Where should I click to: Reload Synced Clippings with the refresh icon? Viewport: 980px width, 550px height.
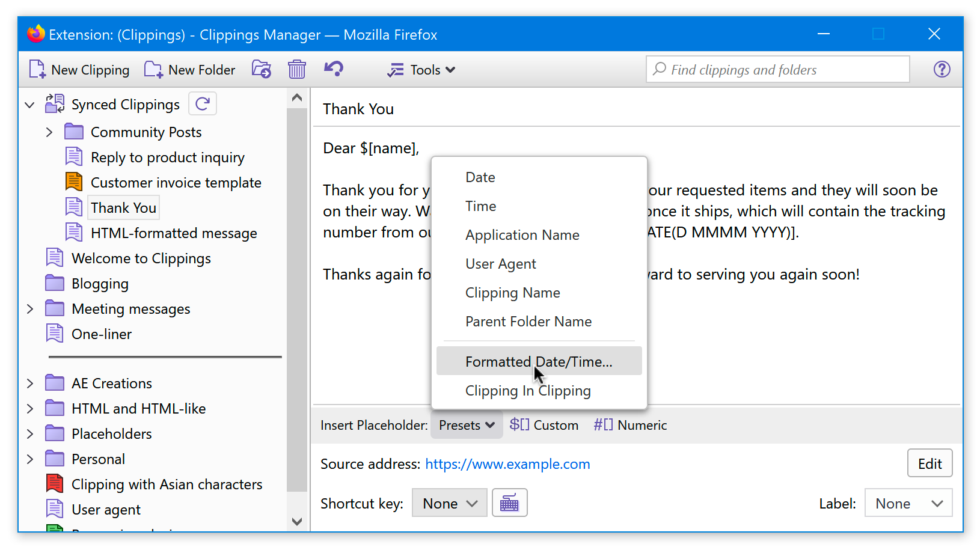(x=203, y=104)
